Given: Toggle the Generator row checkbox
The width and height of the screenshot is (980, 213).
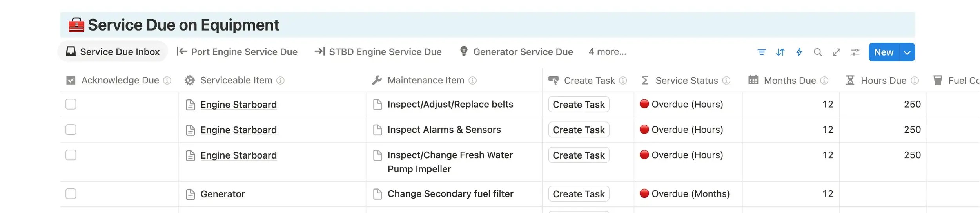Looking at the screenshot, I should tap(71, 194).
